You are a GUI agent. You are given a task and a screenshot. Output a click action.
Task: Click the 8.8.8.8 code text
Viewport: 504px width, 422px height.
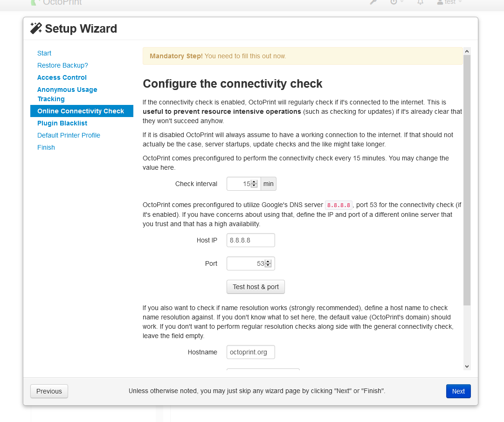pos(339,205)
